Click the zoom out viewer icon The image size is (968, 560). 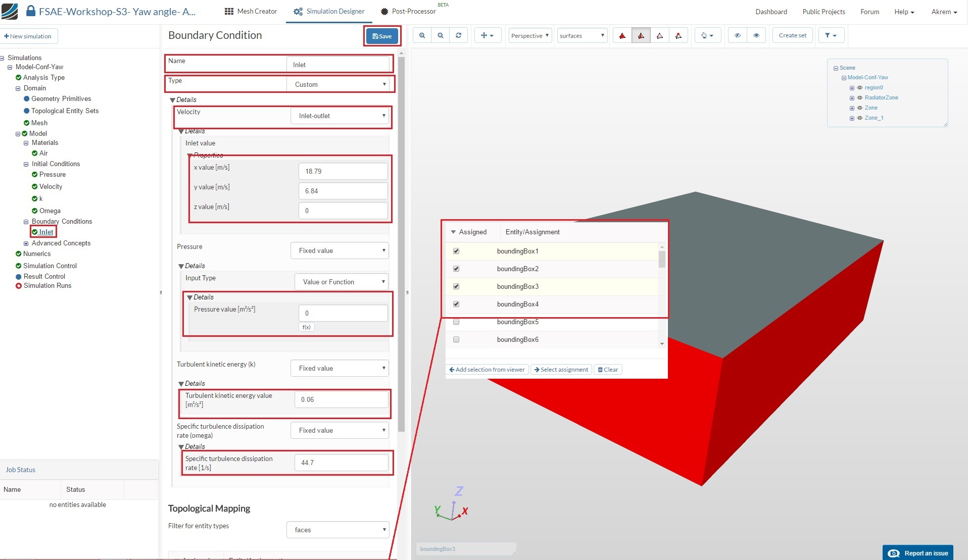(441, 35)
